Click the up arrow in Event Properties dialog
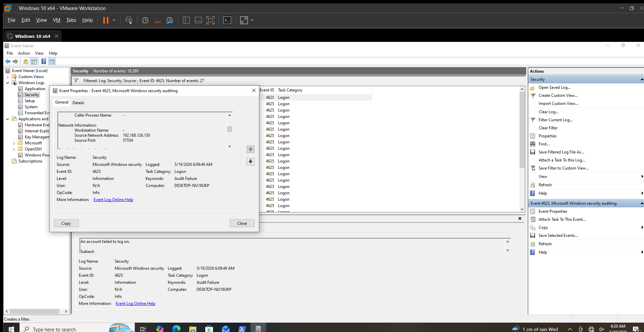This screenshot has width=644, height=332. tap(251, 149)
